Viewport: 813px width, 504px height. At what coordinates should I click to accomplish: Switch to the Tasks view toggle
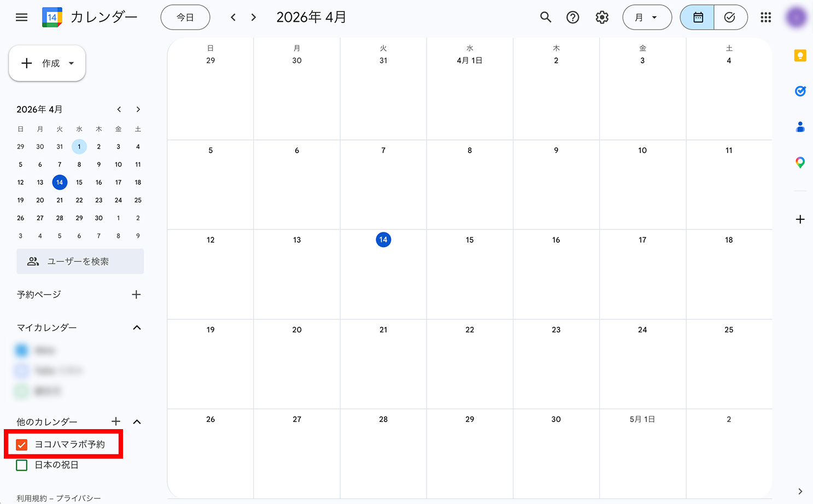pyautogui.click(x=730, y=17)
